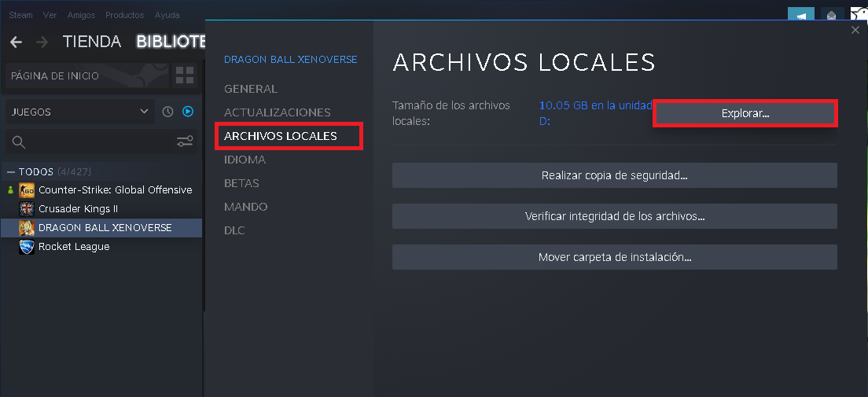Toggle ready-to-play filter icon
The image size is (868, 397).
pos(188,112)
